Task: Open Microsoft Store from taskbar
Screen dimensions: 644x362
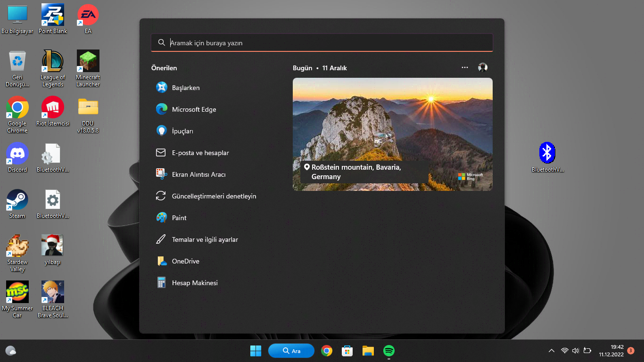Action: click(x=347, y=351)
